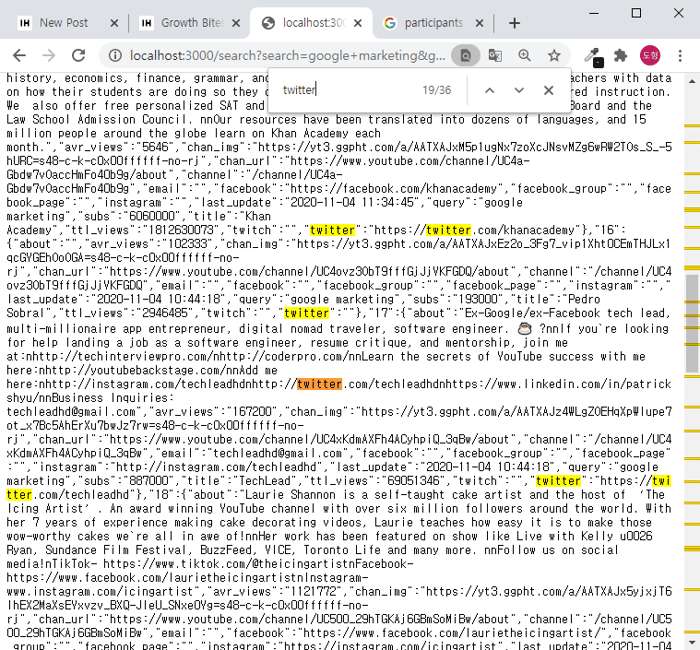Viewport: 700px width, 650px height.
Task: Click "167200" avr_views value
Action: tap(252, 412)
